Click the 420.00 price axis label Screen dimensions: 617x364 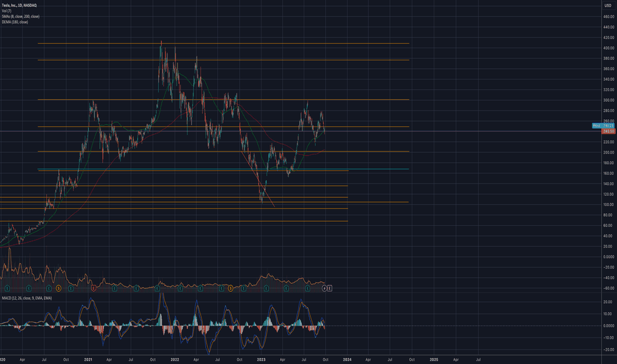click(x=609, y=38)
